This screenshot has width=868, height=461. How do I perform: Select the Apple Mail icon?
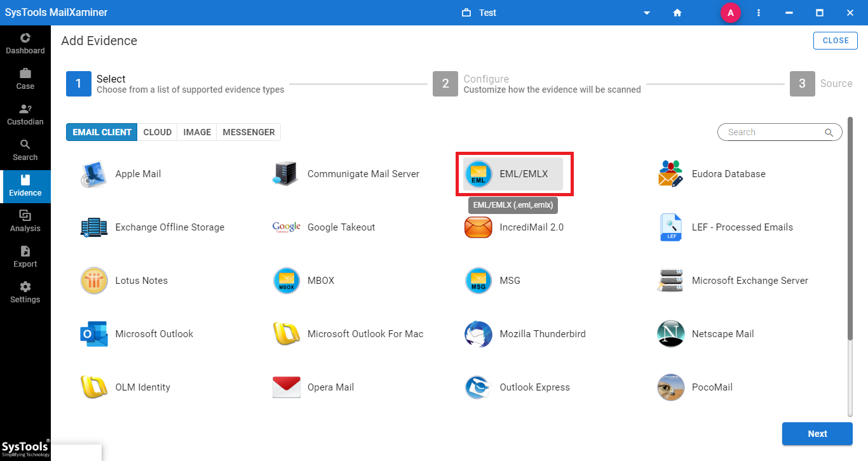tap(94, 174)
